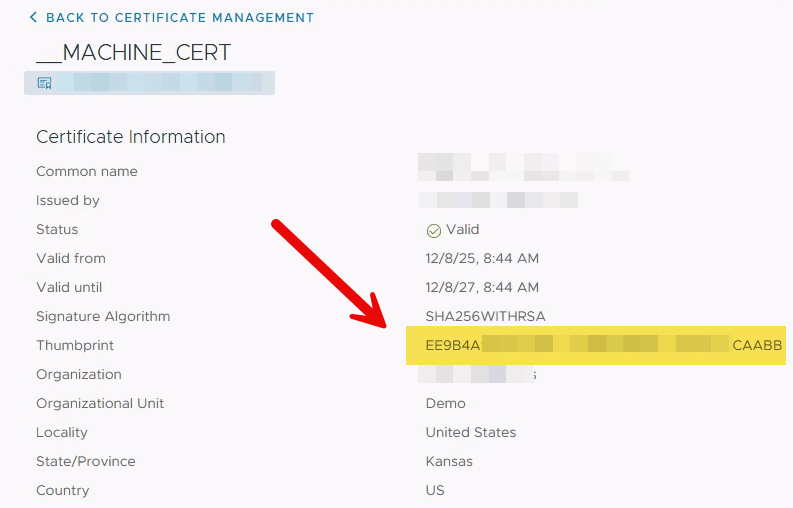Select the __MACHINE_CERT page heading
The width and height of the screenshot is (793, 508).
click(x=134, y=53)
